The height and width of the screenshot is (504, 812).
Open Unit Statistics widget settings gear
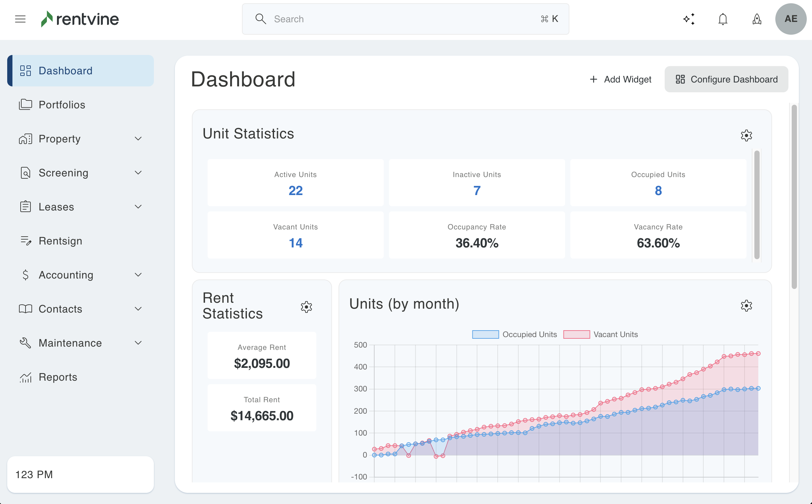746,135
